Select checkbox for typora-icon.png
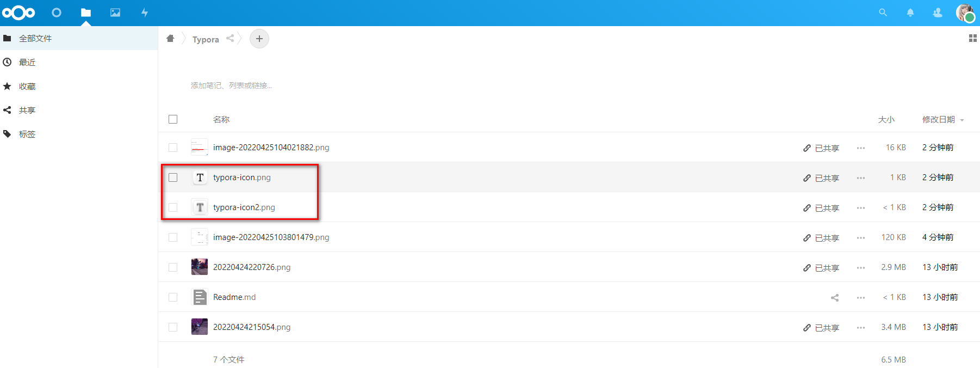This screenshot has height=368, width=980. pos(173,177)
